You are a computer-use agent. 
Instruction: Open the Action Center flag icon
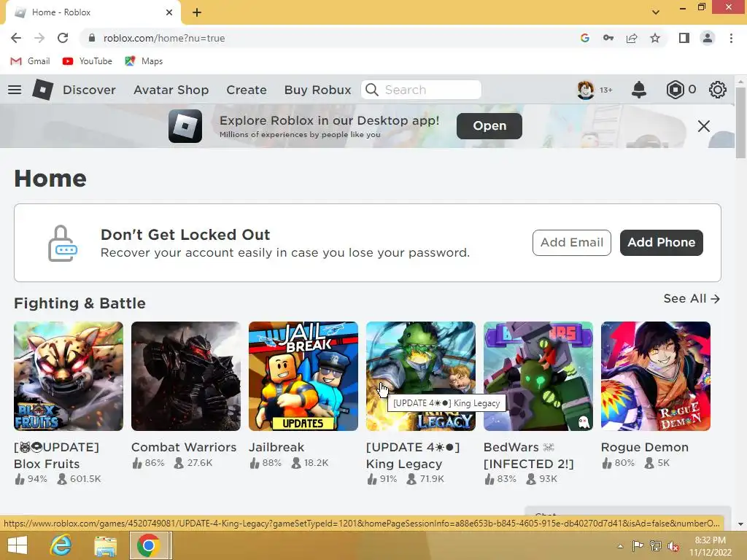tap(638, 545)
